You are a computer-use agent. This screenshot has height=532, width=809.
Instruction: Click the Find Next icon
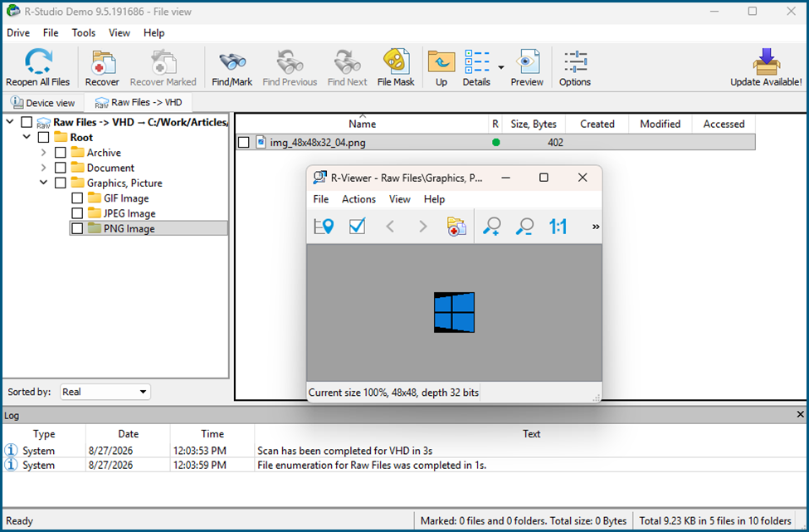(347, 62)
